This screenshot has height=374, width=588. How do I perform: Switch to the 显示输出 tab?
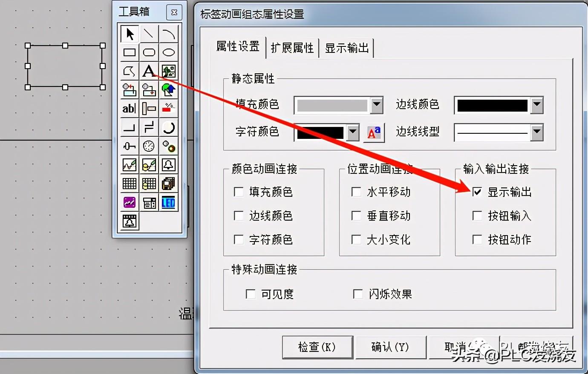(x=347, y=48)
